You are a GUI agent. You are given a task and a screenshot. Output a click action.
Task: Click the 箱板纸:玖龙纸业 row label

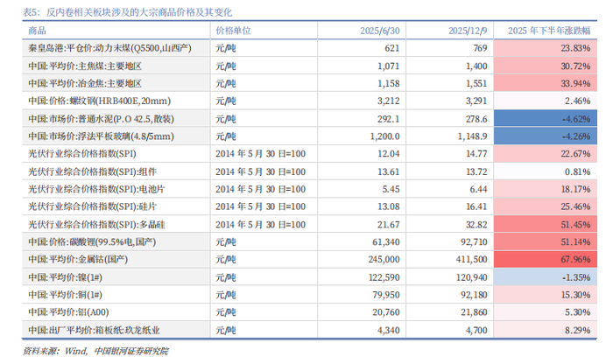coord(95,330)
